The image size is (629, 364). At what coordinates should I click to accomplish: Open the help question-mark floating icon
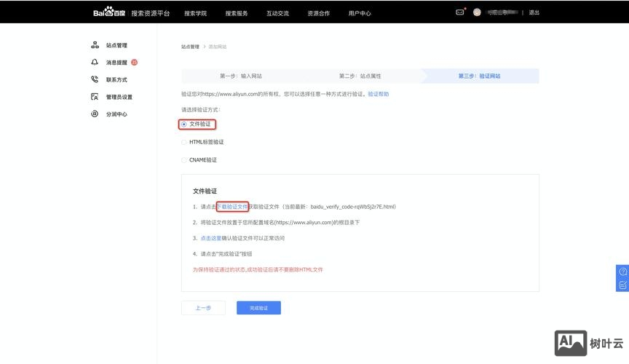click(622, 272)
